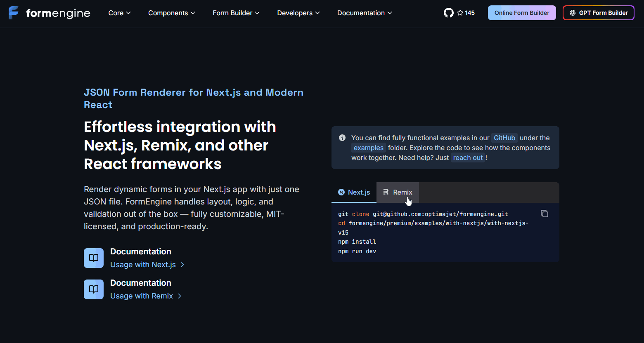This screenshot has width=644, height=343.
Task: Click the Online Form Builder button
Action: coord(522,13)
